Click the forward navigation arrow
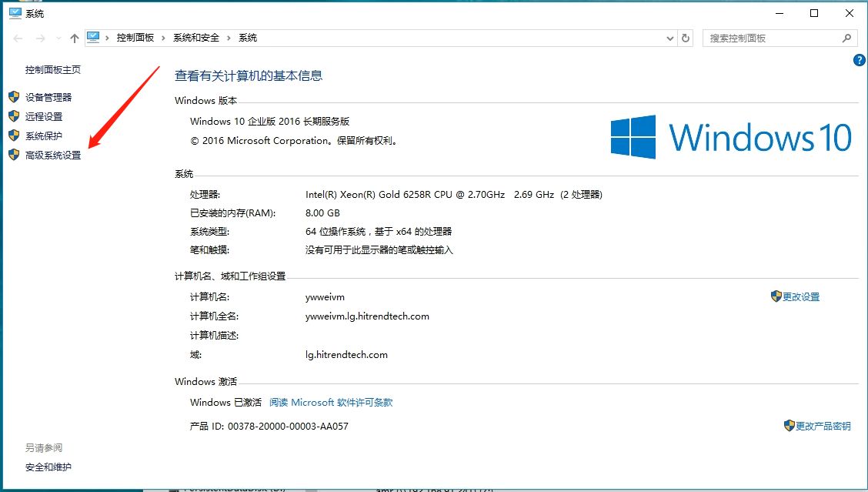The height and width of the screenshot is (492, 868). pyautogui.click(x=41, y=38)
